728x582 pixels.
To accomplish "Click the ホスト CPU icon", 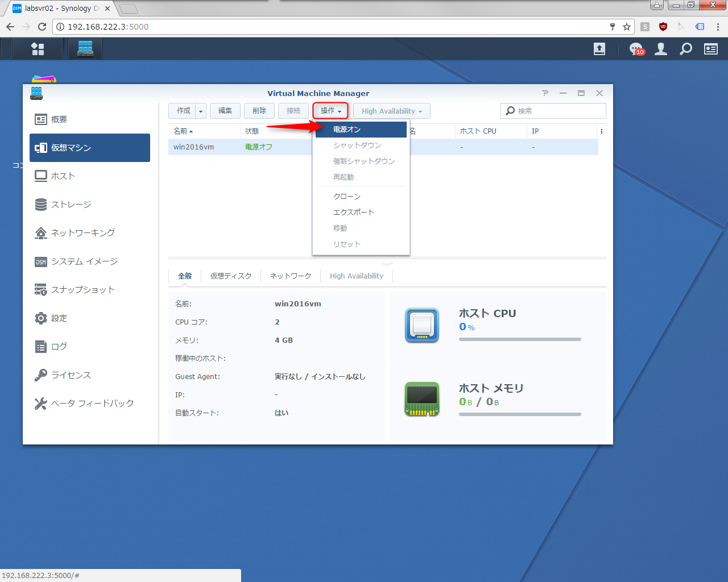I will pyautogui.click(x=422, y=325).
